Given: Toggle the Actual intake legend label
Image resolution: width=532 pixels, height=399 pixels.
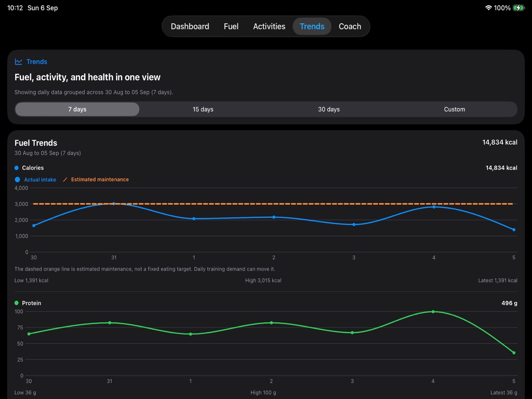Looking at the screenshot, I should click(x=40, y=180).
